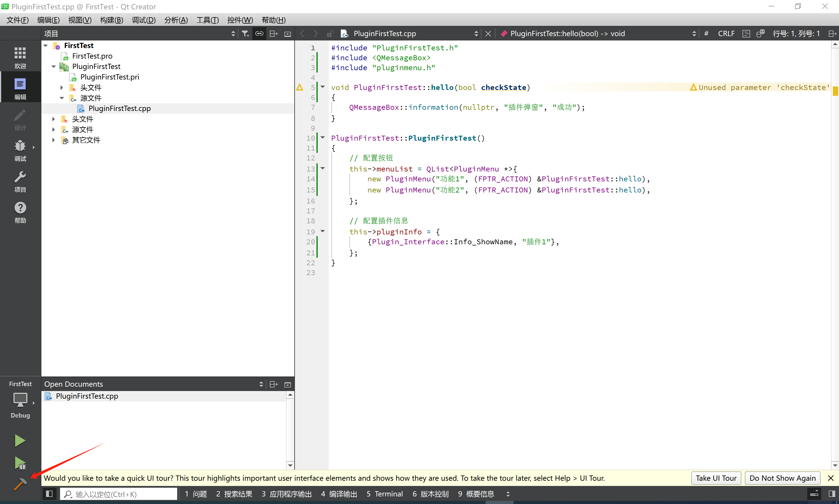Toggle synchronize with editor link icon

[x=259, y=33]
